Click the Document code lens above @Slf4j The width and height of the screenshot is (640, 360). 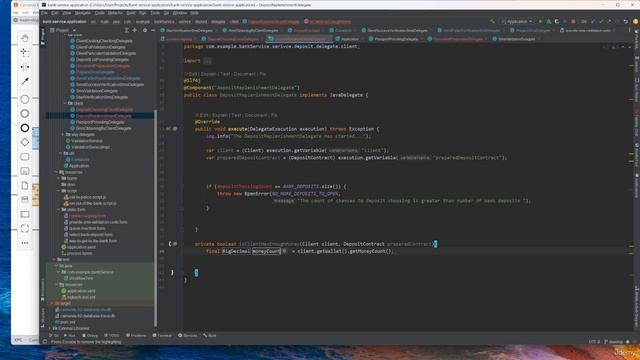click(x=245, y=74)
